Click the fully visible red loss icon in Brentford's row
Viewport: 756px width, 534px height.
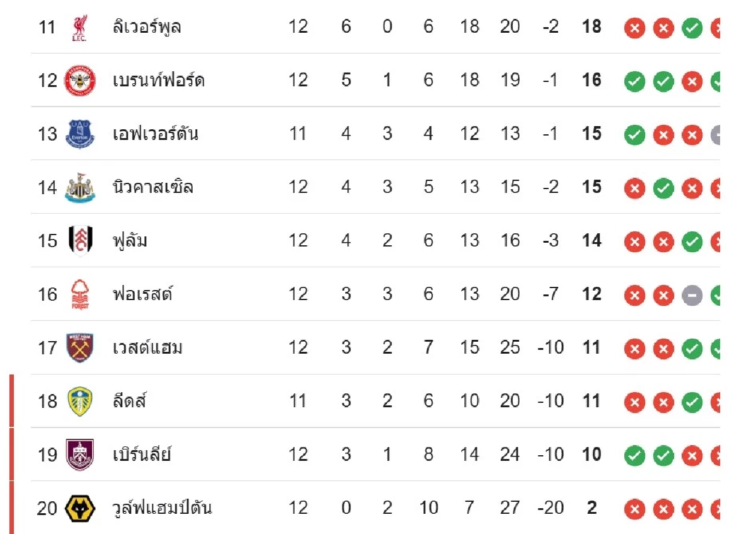[692, 81]
